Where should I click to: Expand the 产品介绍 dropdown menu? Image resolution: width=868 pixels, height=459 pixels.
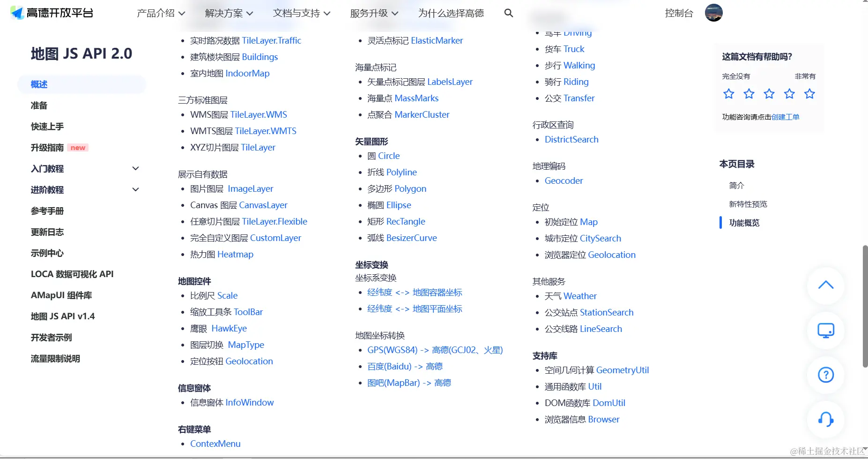coord(161,13)
